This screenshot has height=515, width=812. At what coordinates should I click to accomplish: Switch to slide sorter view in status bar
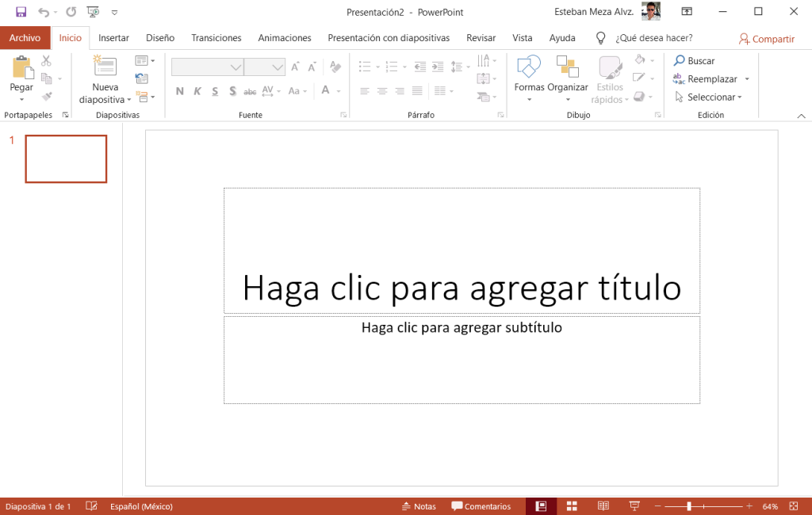(x=572, y=505)
